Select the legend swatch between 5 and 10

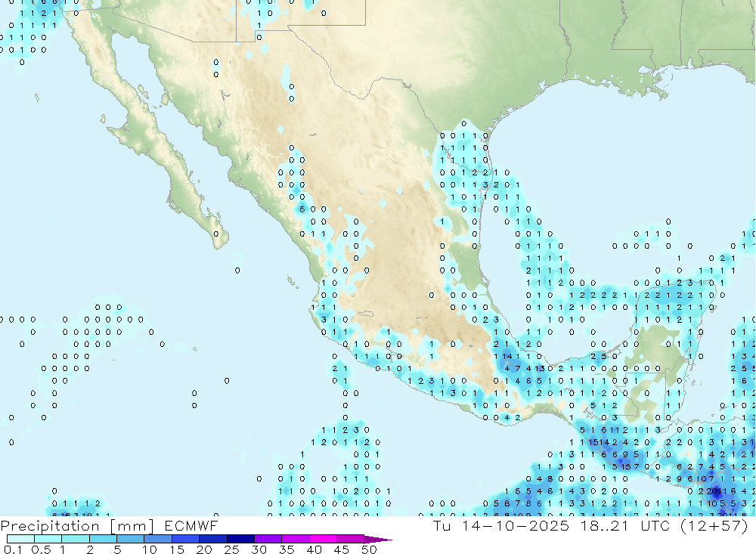point(131,539)
